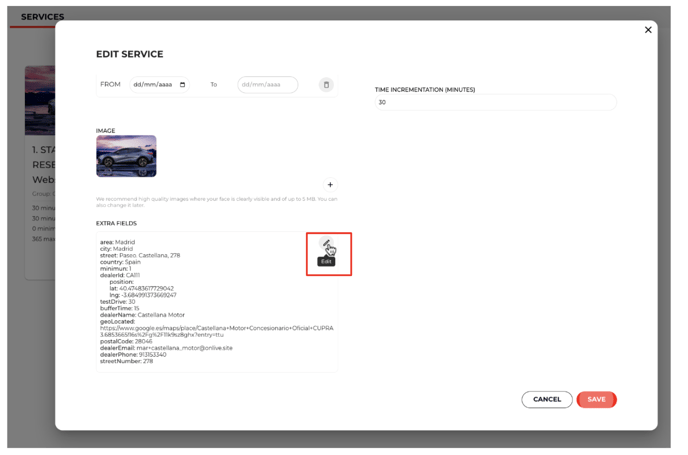Click the dealerName Castellana Motor line
This screenshot has width=688, height=455.
tap(142, 315)
